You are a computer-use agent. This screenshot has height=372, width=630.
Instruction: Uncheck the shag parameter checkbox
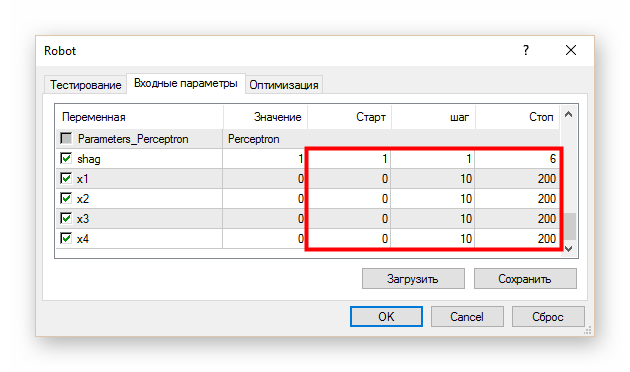66,158
